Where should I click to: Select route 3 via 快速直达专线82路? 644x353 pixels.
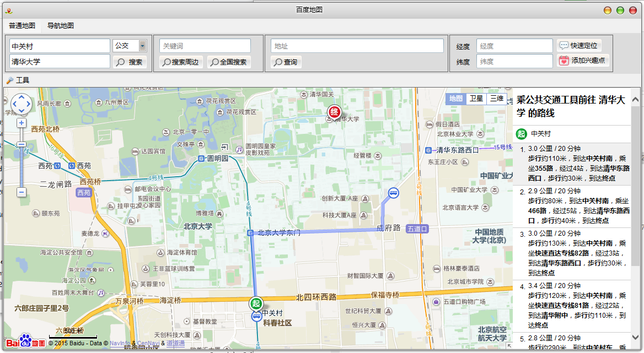point(571,253)
